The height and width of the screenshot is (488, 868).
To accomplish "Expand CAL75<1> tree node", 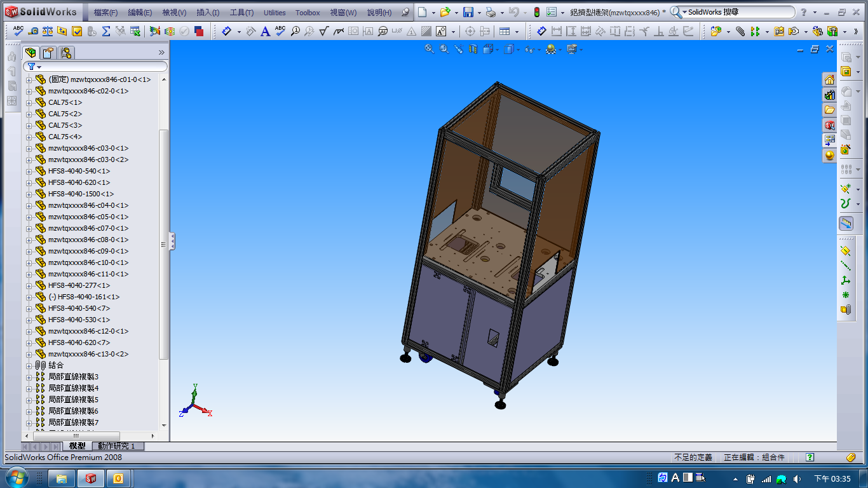I will pos(29,103).
